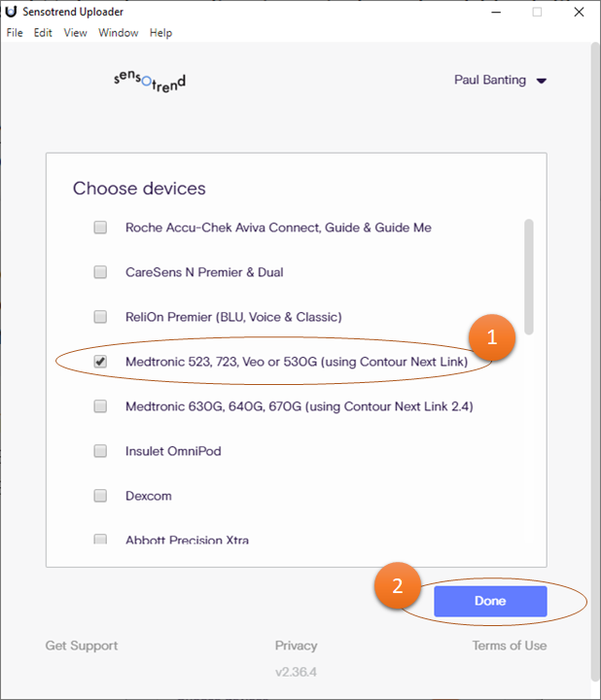This screenshot has height=700, width=601.
Task: Click the Sensotrend logo
Action: pyautogui.click(x=150, y=82)
